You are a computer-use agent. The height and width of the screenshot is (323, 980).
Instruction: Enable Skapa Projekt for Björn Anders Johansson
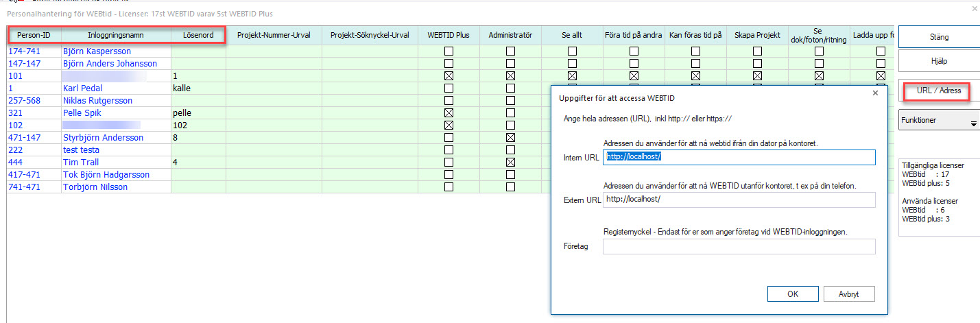[757, 64]
